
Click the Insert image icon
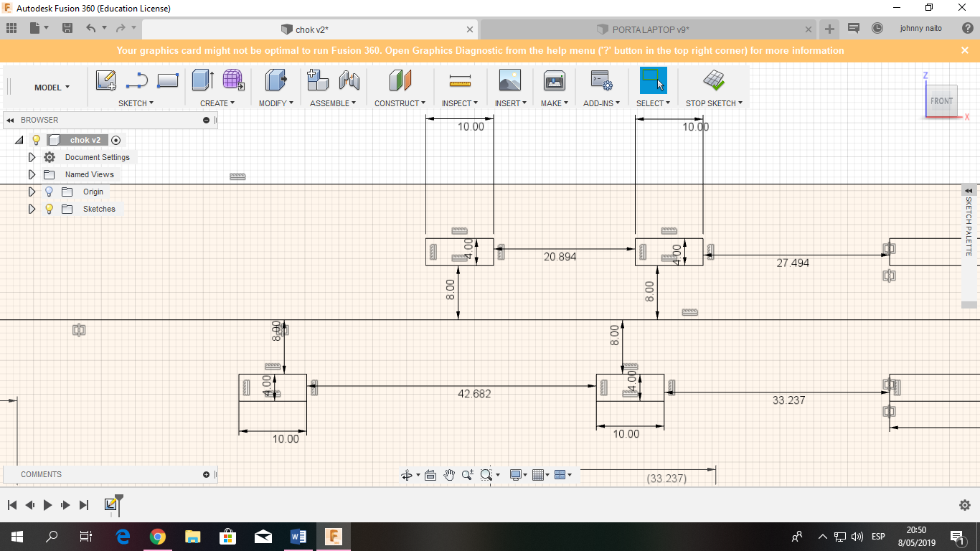(509, 80)
